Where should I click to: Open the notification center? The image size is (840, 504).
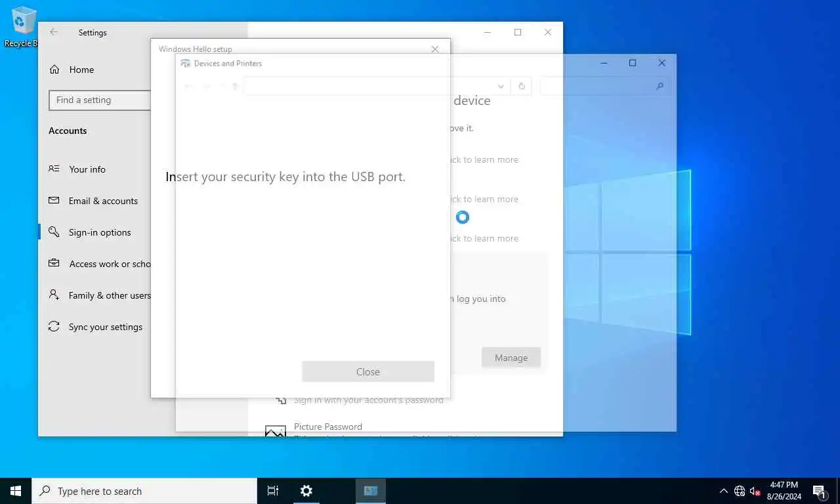(x=819, y=491)
